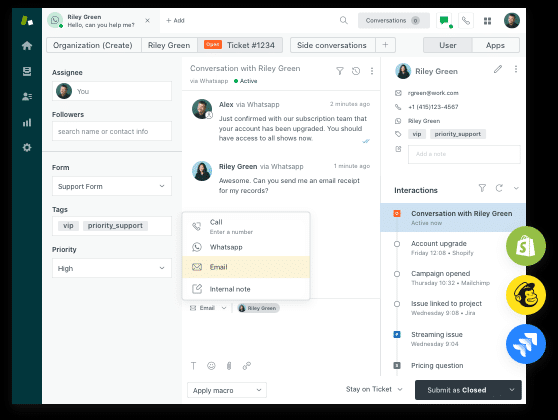
Task: Open the Priority High dropdown
Action: 112,268
